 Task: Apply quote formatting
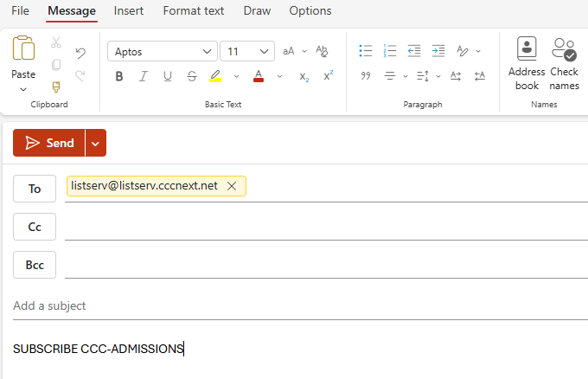366,76
